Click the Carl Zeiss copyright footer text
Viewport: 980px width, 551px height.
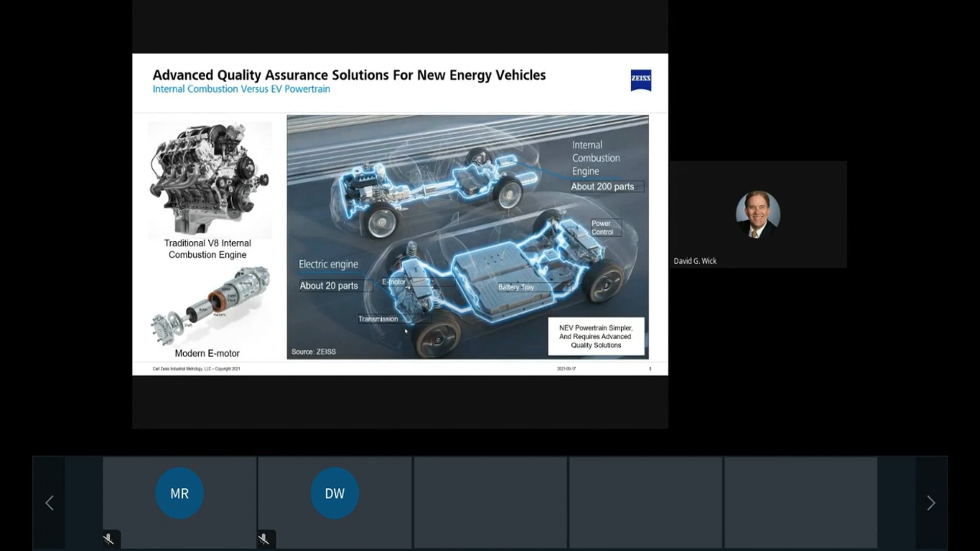[x=196, y=369]
